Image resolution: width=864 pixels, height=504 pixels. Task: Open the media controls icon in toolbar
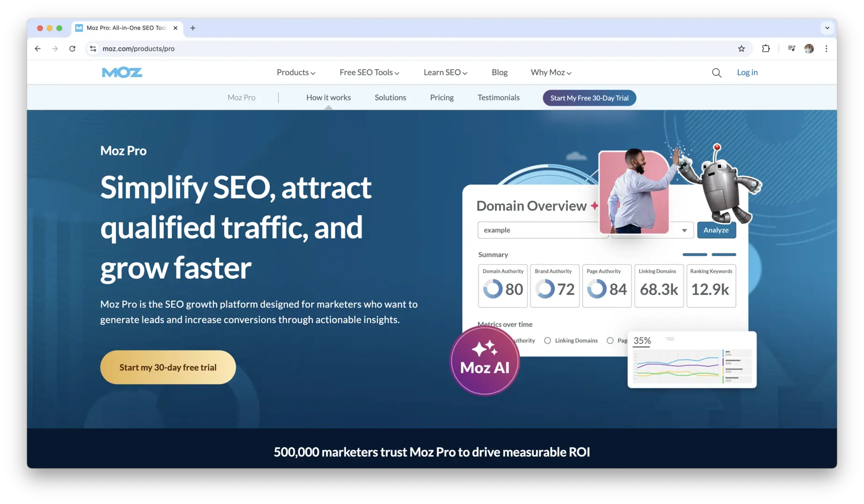coord(791,49)
